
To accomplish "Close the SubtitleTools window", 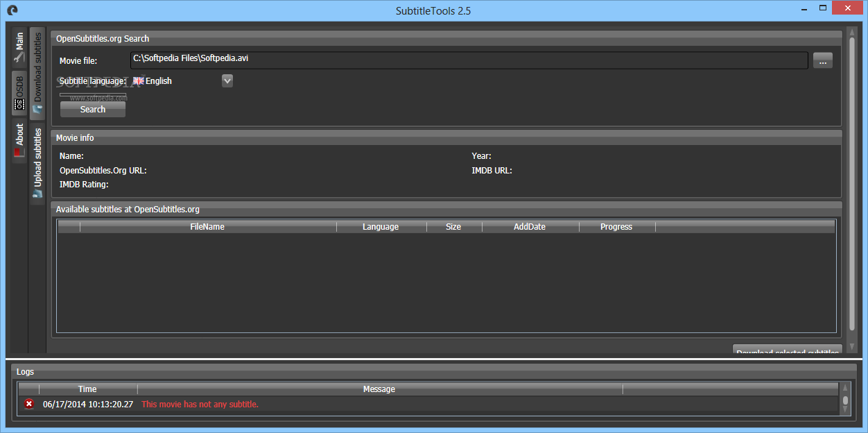I will (x=847, y=8).
